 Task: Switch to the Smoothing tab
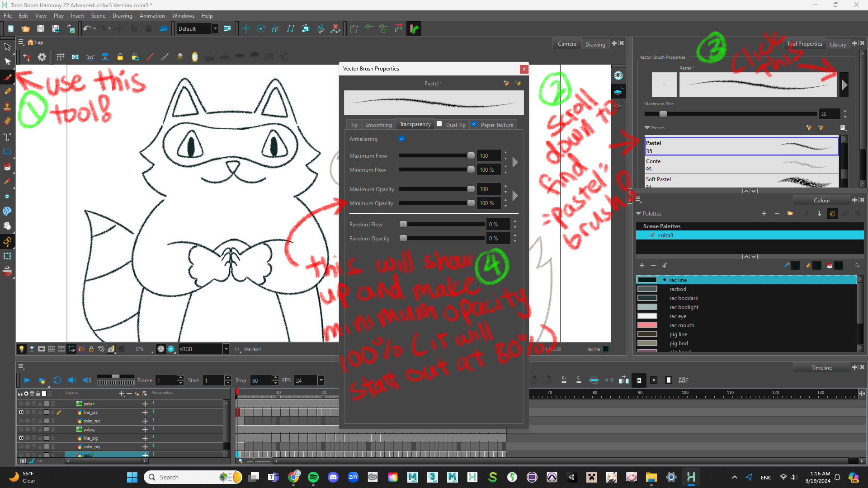[x=378, y=125]
